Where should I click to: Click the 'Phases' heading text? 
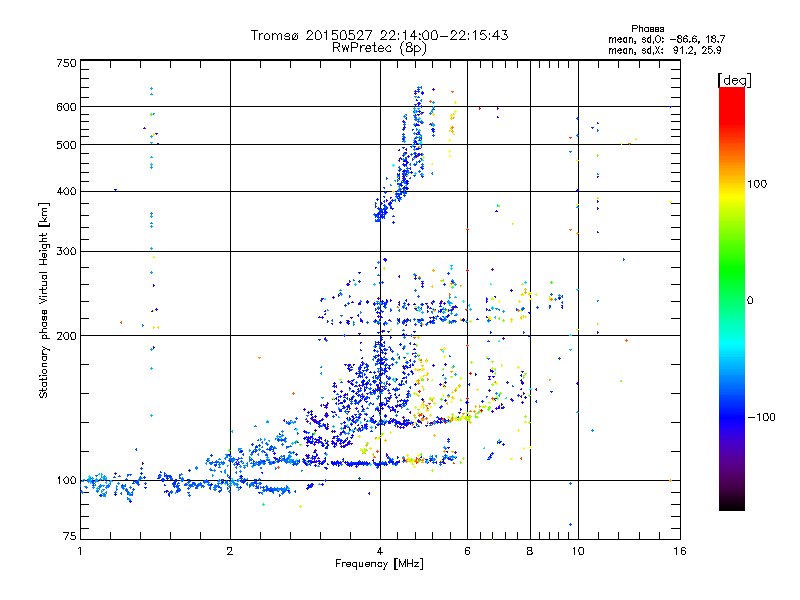point(647,29)
